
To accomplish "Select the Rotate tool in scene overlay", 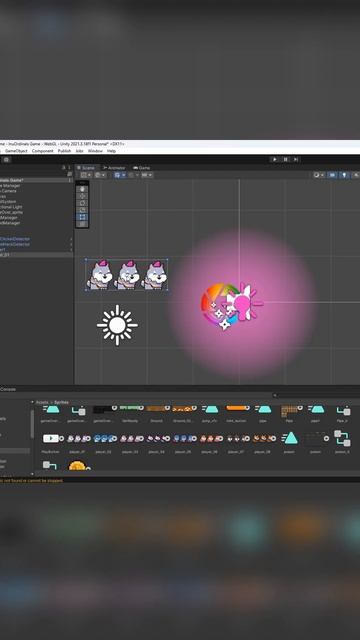I will 82,203.
